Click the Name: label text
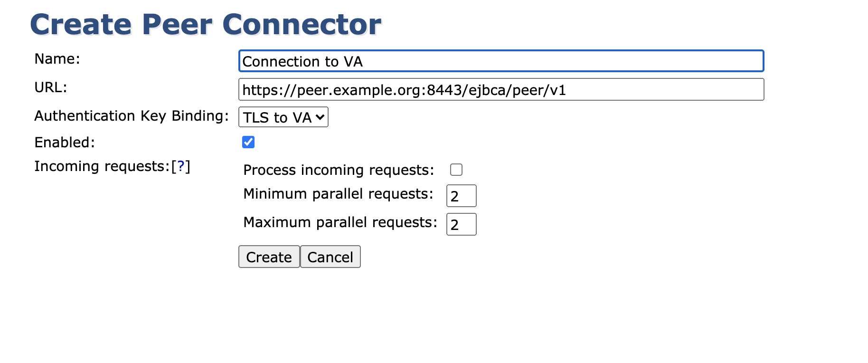 coord(57,59)
